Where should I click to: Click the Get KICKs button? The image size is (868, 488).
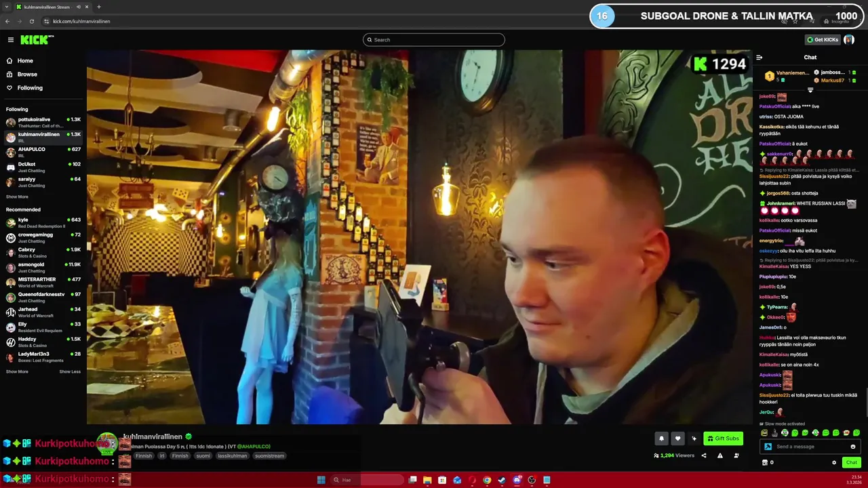823,40
